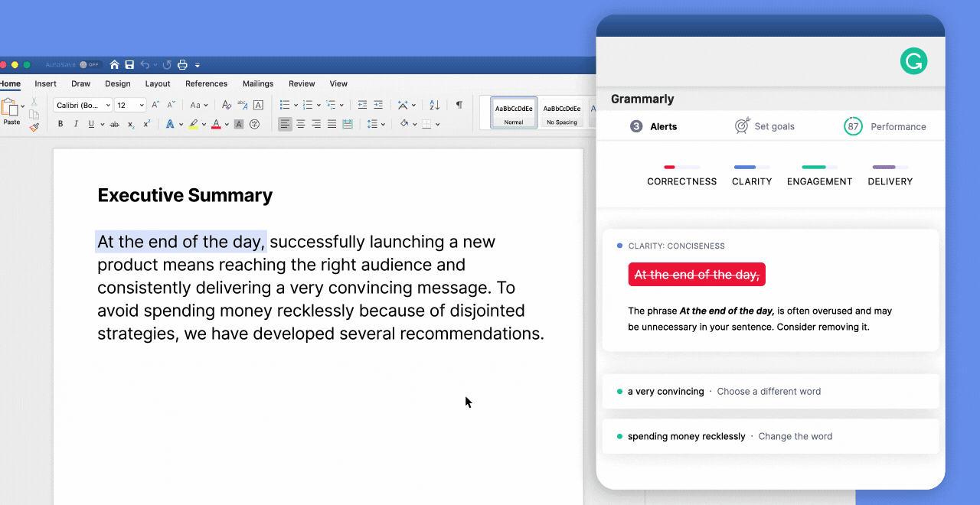This screenshot has height=505, width=980.
Task: Toggle bold formatting in the ribbon
Action: 61,123
